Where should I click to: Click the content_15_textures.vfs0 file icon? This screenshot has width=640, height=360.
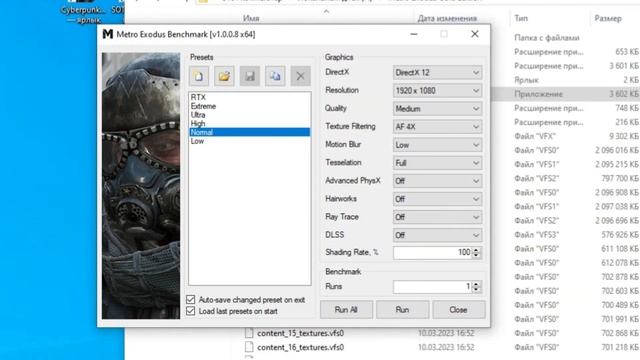click(x=249, y=333)
